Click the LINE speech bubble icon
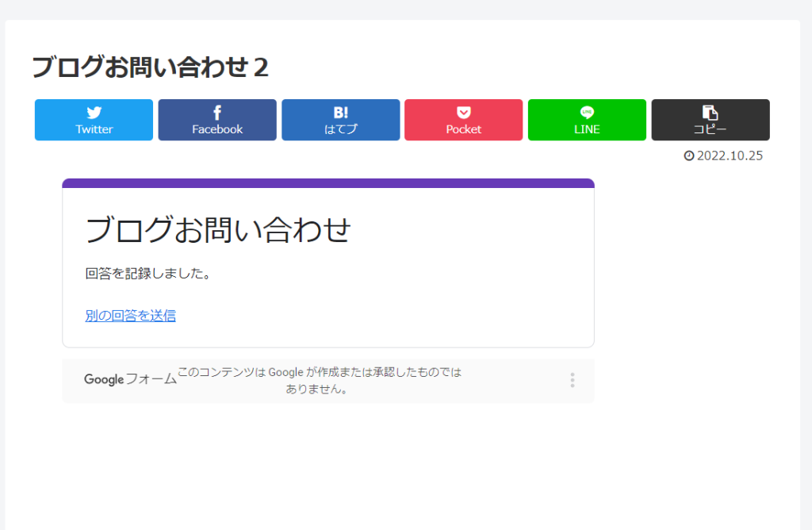This screenshot has width=812, height=530. point(587,113)
